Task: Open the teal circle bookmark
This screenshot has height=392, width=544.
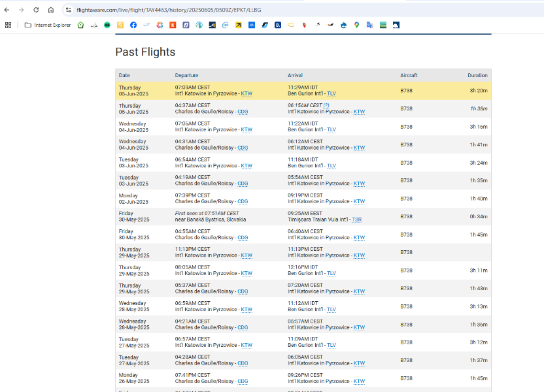Action: coord(199,25)
